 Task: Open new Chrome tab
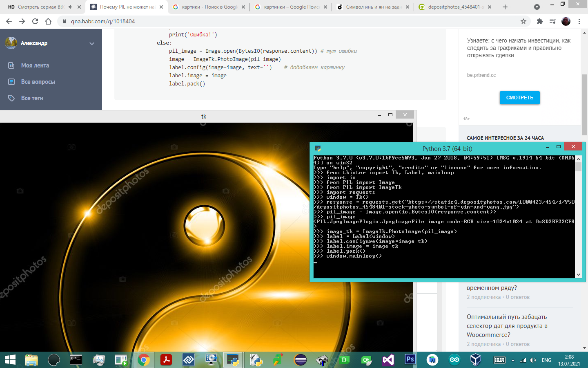pos(505,7)
